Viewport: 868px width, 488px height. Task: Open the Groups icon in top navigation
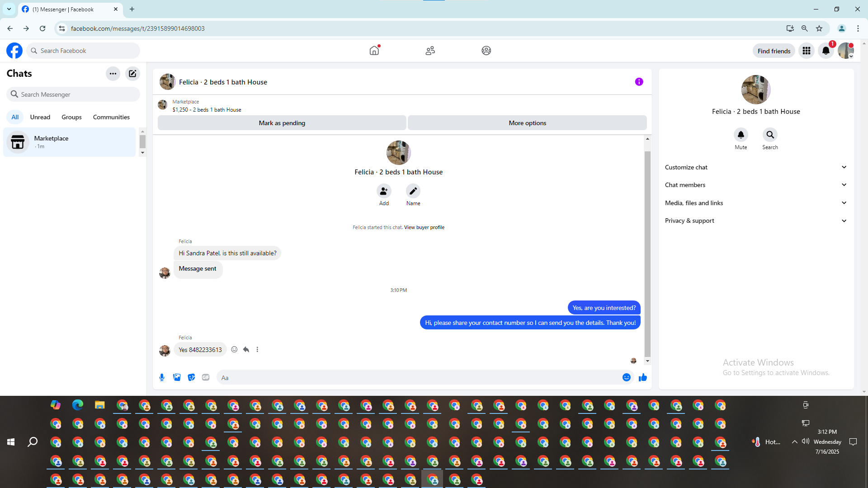tap(486, 51)
